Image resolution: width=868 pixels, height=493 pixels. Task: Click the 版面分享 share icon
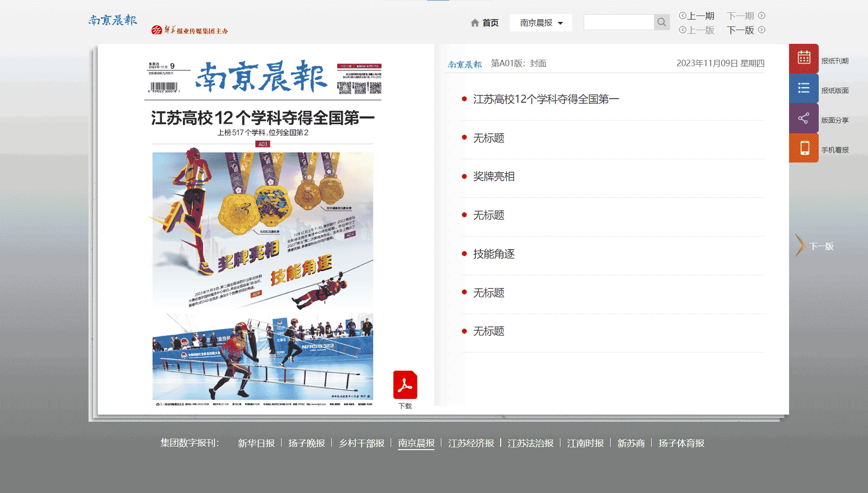[x=804, y=118]
